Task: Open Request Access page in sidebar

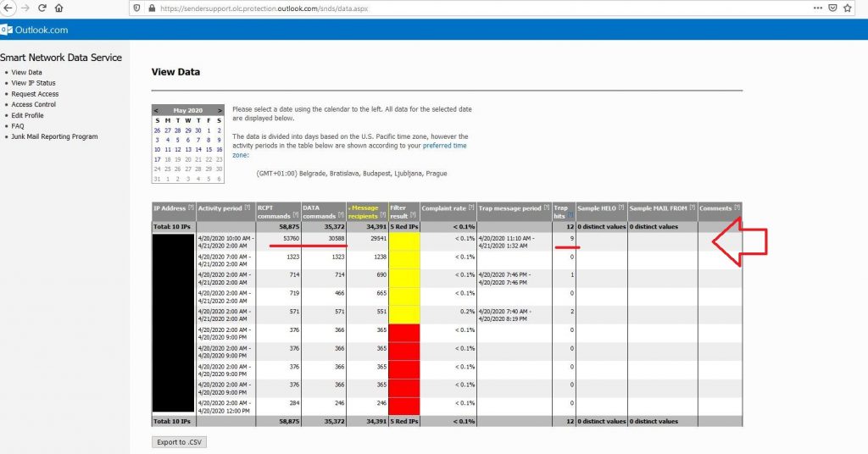Action: tap(35, 94)
